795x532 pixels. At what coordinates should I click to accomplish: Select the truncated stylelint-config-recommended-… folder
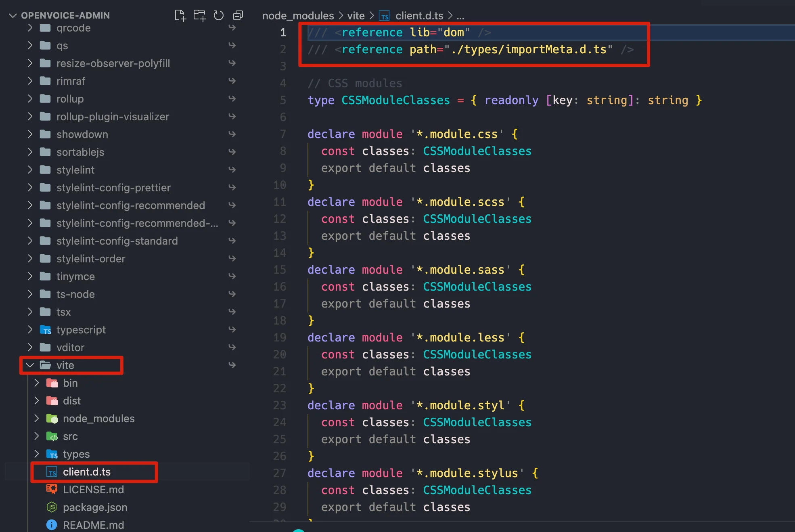[x=137, y=223]
